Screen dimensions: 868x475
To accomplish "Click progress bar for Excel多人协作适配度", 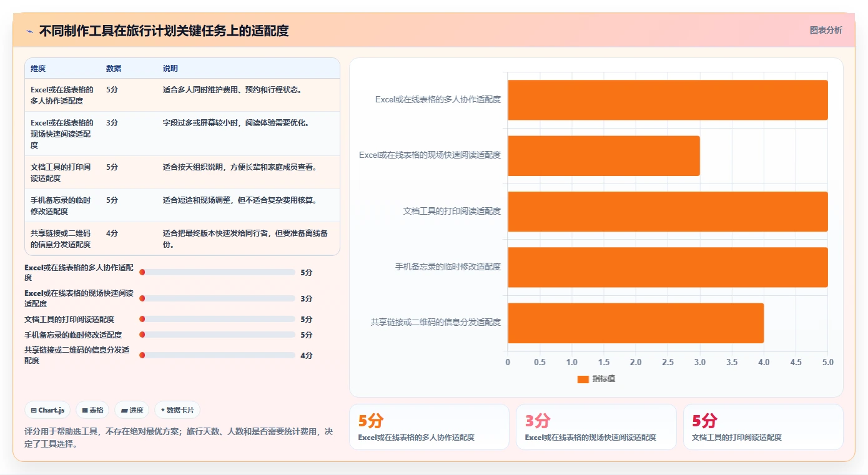I will point(217,272).
